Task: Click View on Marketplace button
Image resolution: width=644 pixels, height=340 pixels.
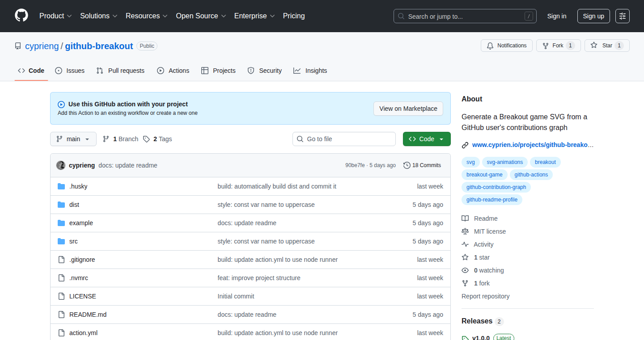Action: click(x=408, y=109)
